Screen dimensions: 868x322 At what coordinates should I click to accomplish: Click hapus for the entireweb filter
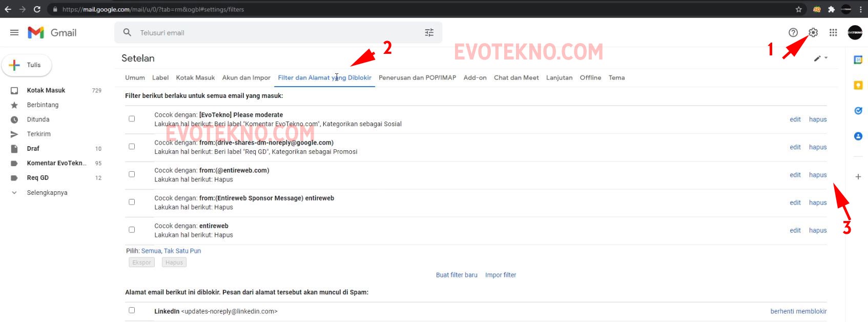click(817, 231)
